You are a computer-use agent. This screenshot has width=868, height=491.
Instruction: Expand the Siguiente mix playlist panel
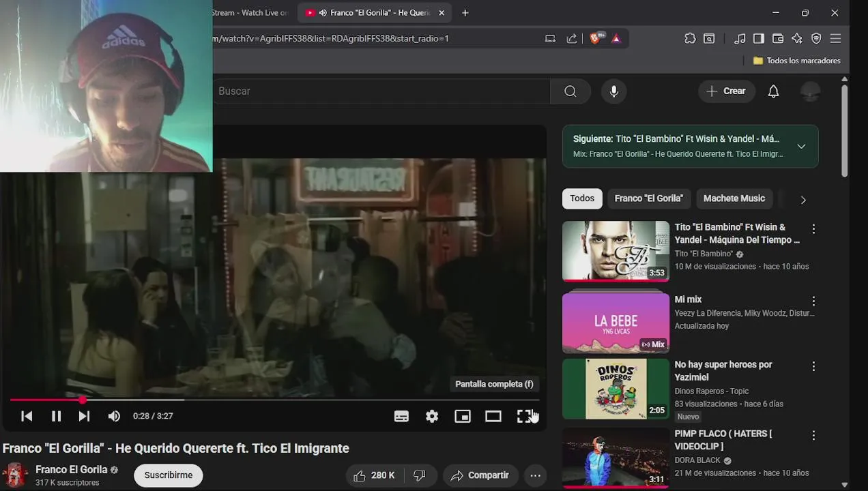pyautogui.click(x=801, y=147)
